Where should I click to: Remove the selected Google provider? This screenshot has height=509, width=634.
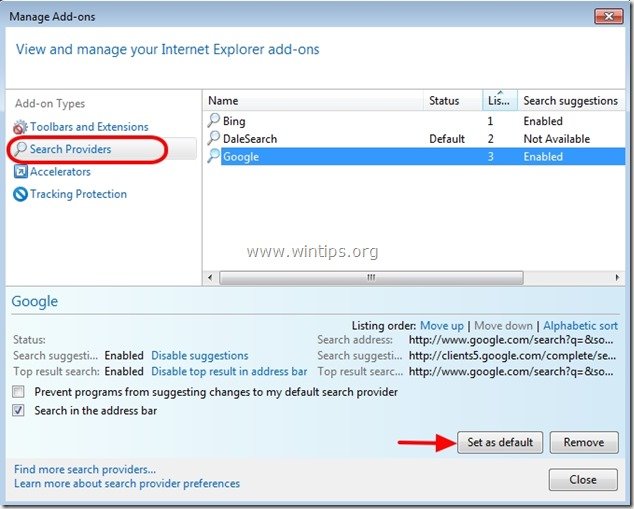(x=583, y=442)
